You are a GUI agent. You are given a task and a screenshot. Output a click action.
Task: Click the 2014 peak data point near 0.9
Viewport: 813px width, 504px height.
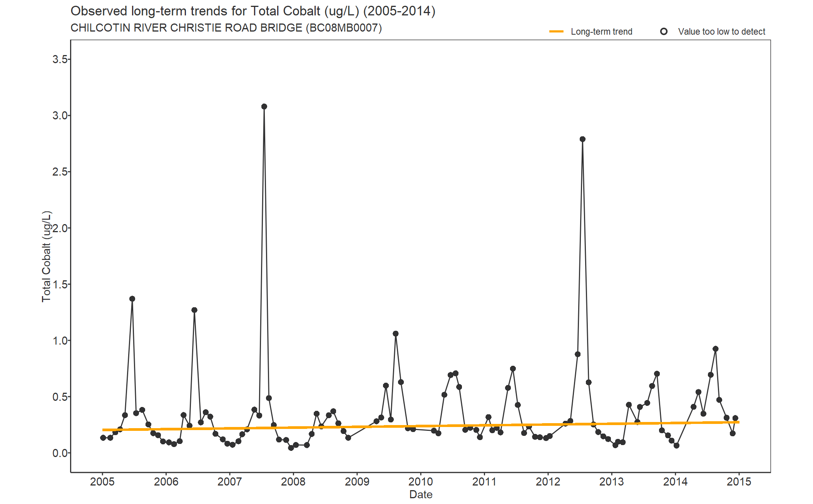coord(716,349)
